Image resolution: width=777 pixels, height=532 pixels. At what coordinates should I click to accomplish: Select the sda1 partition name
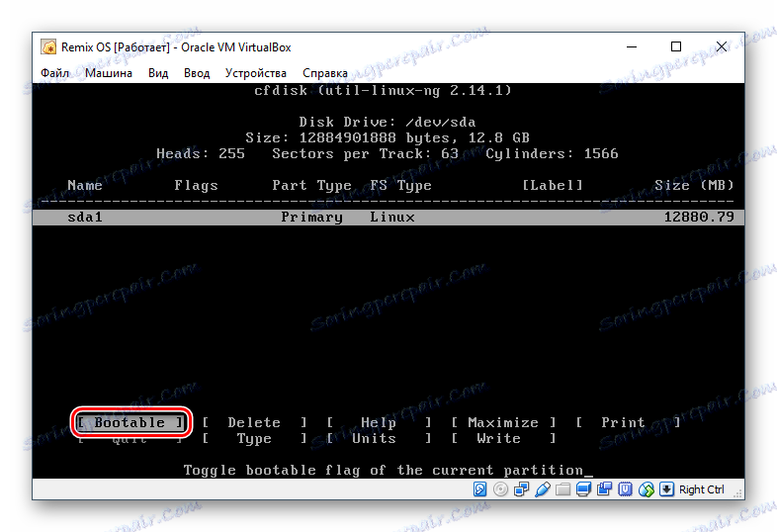(85, 218)
